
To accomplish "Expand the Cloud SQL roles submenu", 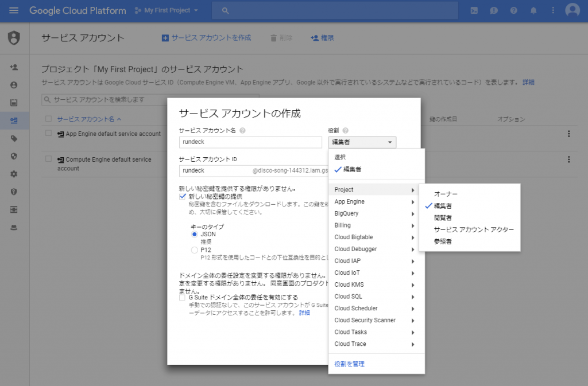I will pyautogui.click(x=377, y=297).
